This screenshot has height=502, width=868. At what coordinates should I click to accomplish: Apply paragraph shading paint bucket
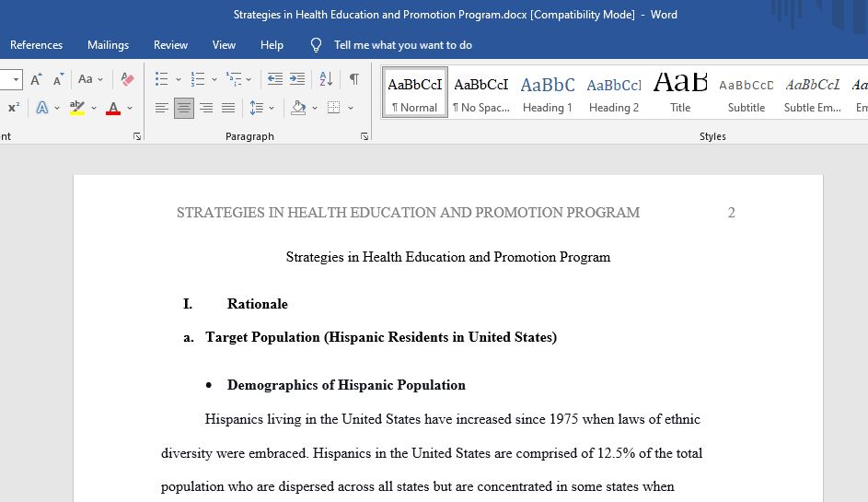coord(298,108)
